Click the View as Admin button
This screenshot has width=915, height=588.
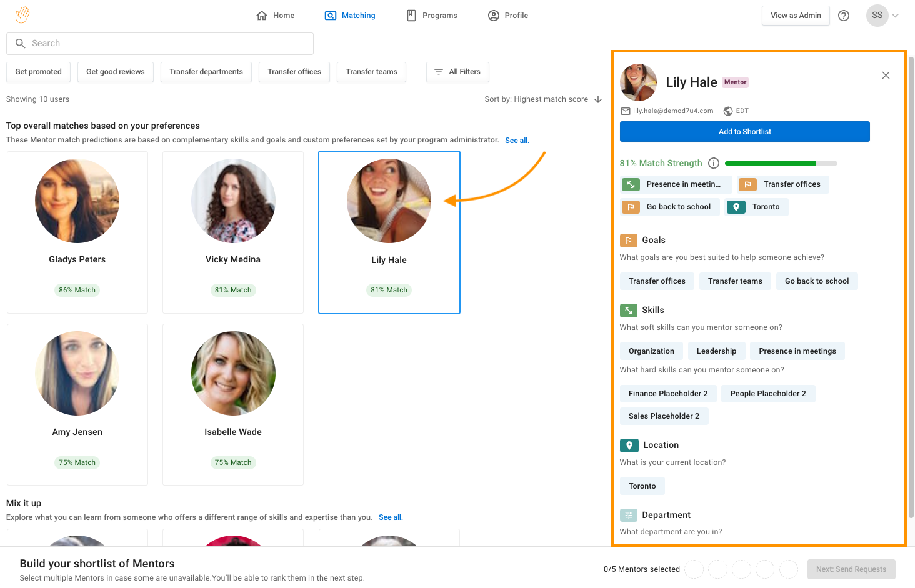(x=796, y=16)
